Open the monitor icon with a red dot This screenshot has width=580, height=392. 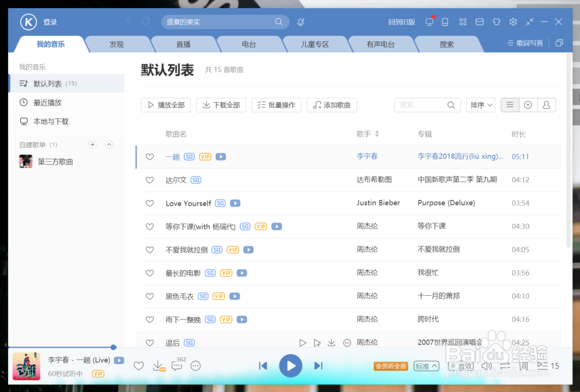429,22
